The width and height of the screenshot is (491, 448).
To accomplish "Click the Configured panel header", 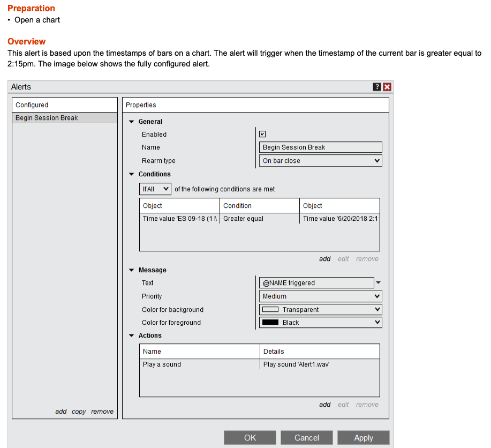I will 65,105.
